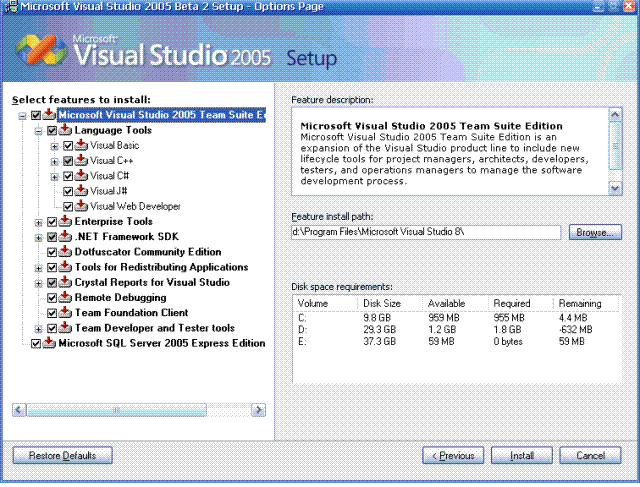Collapse the Language Tools node

click(x=38, y=131)
